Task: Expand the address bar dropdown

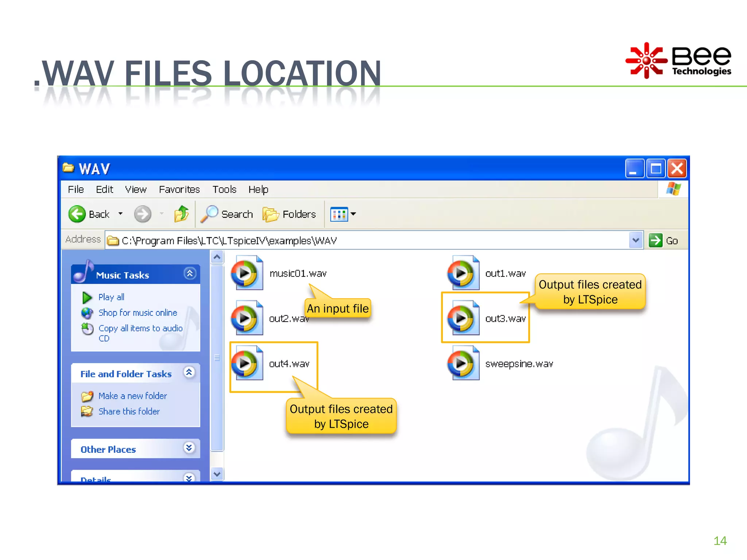Action: coord(636,240)
